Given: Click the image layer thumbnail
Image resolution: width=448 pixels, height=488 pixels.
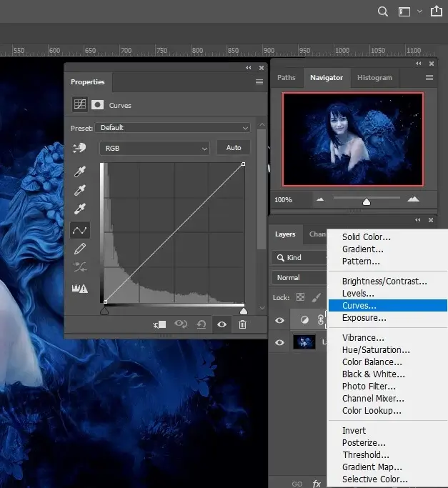Looking at the screenshot, I should pos(304,342).
